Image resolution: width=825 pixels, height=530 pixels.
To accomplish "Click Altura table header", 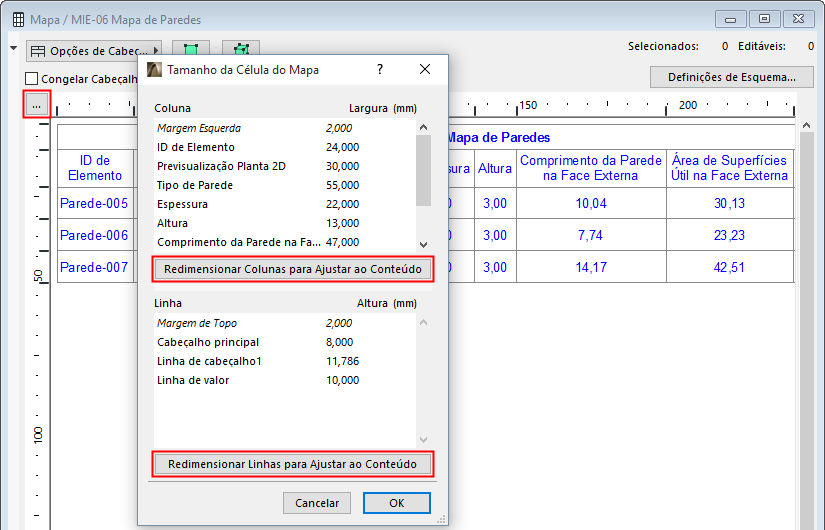I will (x=495, y=168).
